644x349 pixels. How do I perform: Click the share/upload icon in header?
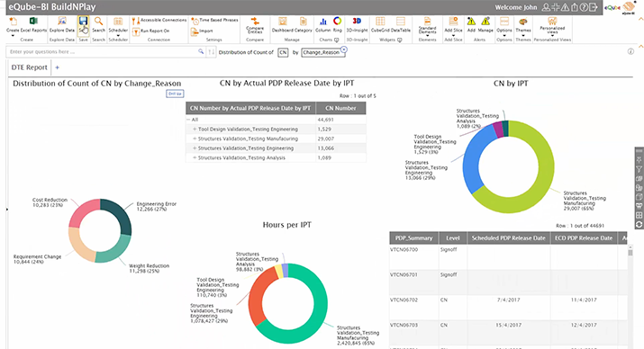[x=574, y=7]
